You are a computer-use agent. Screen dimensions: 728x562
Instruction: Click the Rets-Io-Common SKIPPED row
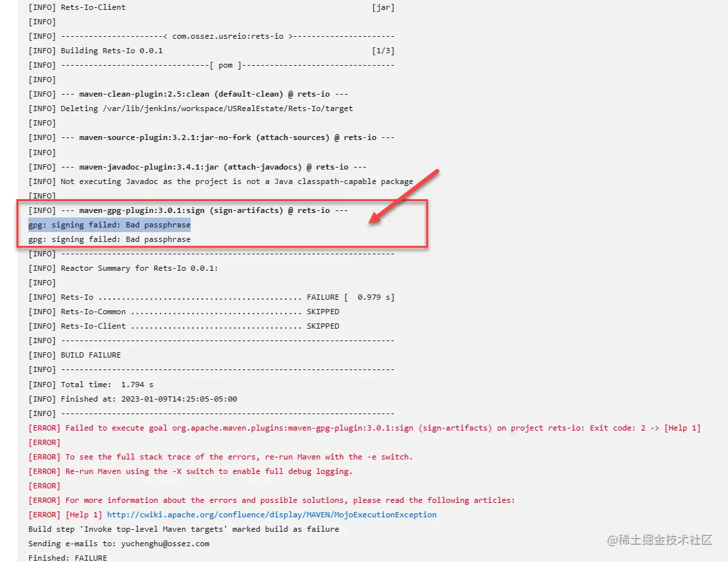click(x=183, y=312)
